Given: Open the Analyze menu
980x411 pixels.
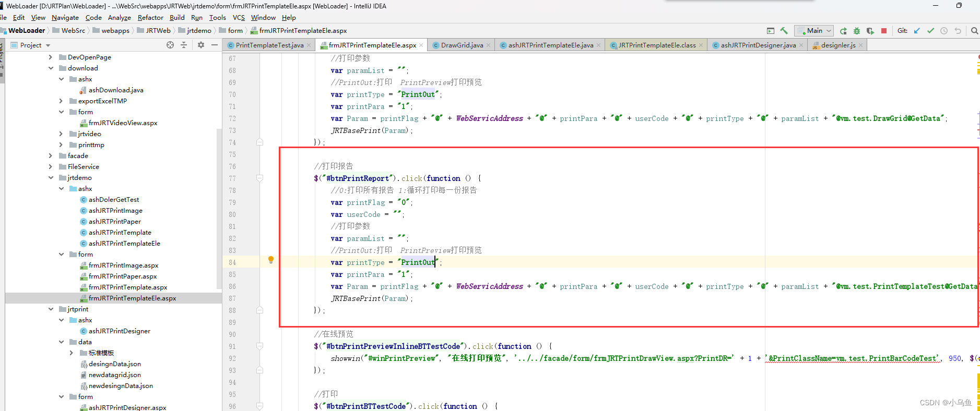Looking at the screenshot, I should 120,18.
